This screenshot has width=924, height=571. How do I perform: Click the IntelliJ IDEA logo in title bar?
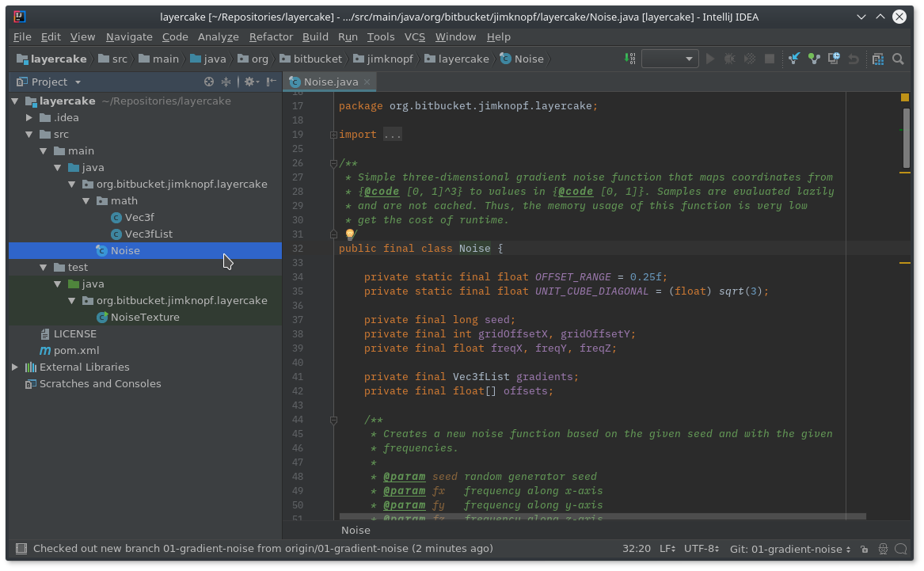pos(20,17)
